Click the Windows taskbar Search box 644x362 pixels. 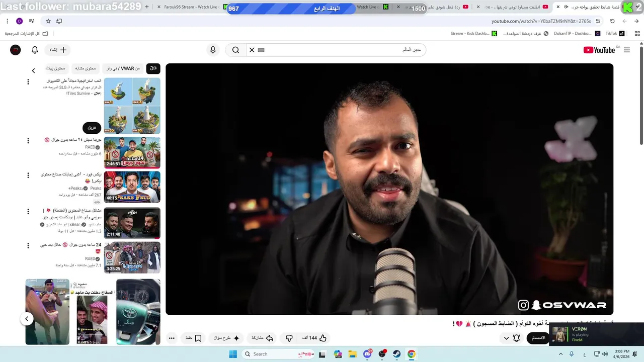pos(278,354)
